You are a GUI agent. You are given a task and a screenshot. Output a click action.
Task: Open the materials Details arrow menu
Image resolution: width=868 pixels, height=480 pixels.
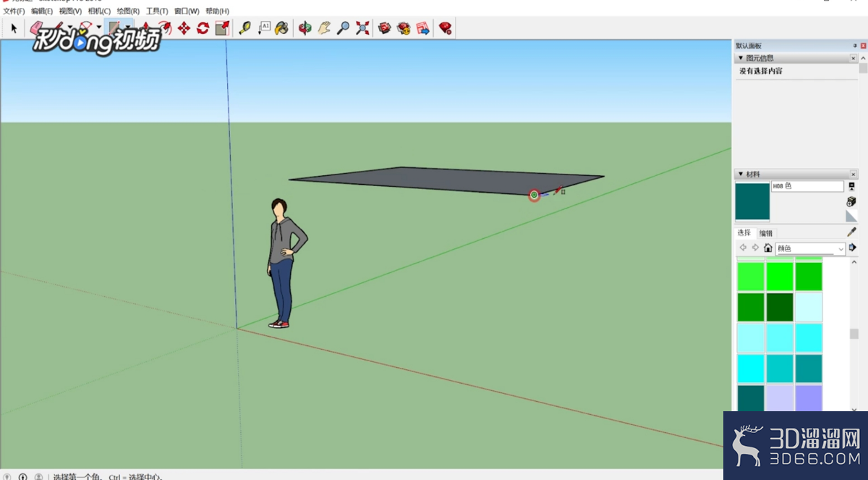coord(853,248)
